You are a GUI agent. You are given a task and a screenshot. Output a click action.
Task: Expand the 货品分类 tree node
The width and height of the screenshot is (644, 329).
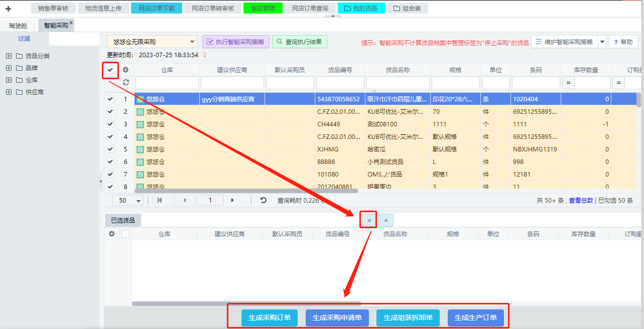pos(9,56)
